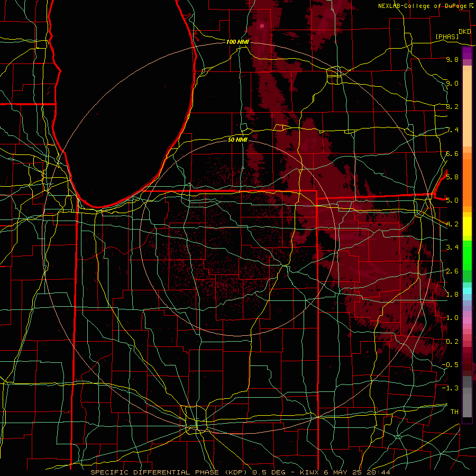This screenshot has height=476, width=476.
Task: Click the 50 NMI range ring label
Action: (x=237, y=140)
